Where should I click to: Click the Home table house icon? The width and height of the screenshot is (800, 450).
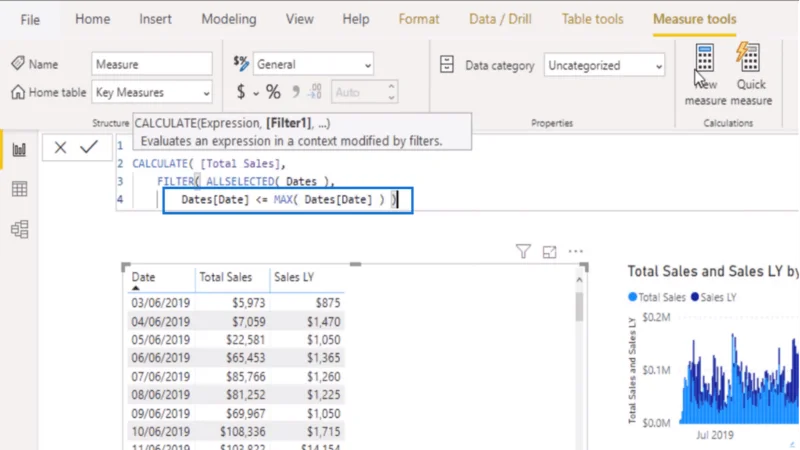pyautogui.click(x=18, y=92)
